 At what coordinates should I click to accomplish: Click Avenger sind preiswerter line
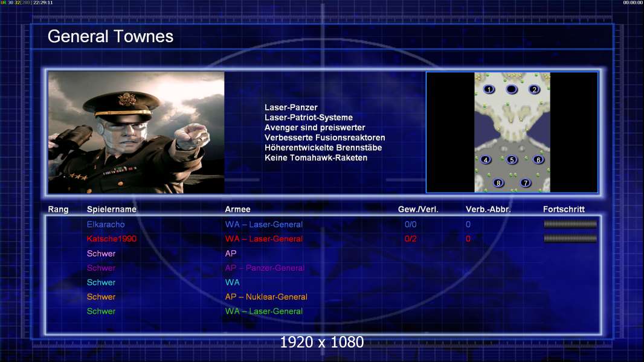click(x=315, y=127)
